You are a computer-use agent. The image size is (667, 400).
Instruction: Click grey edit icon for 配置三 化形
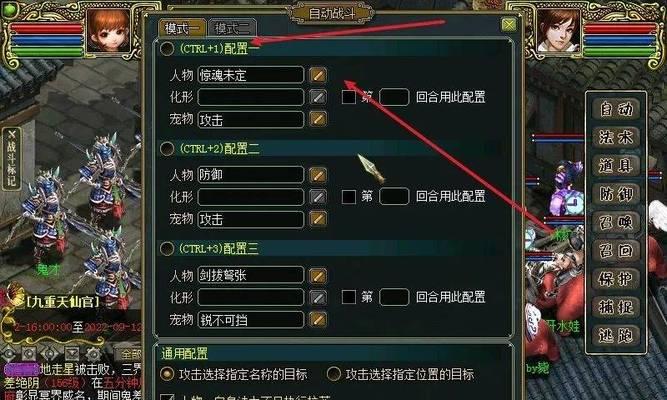pyautogui.click(x=317, y=297)
